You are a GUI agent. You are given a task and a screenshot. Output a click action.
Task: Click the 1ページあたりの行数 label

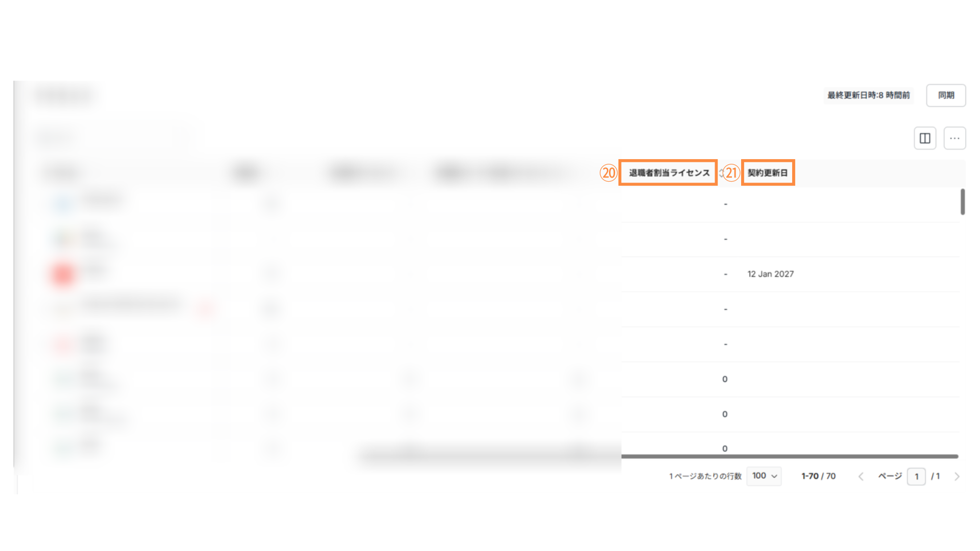tap(705, 476)
